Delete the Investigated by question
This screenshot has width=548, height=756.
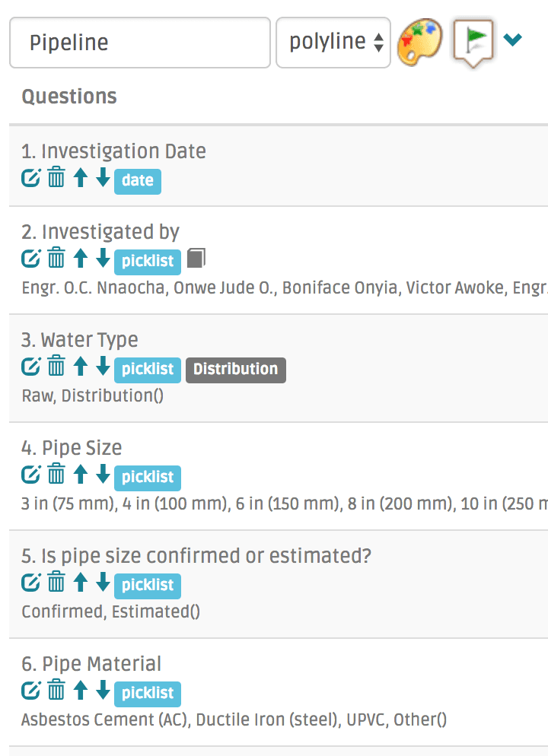(56, 259)
